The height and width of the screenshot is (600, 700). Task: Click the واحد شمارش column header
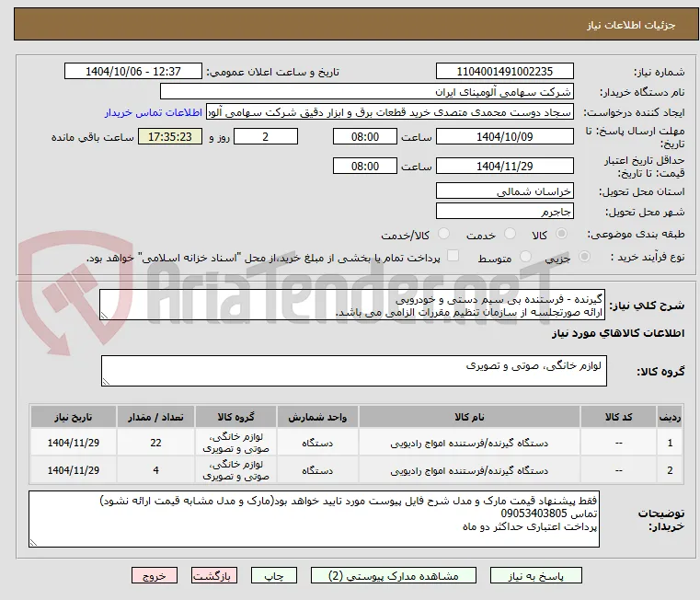(317, 417)
